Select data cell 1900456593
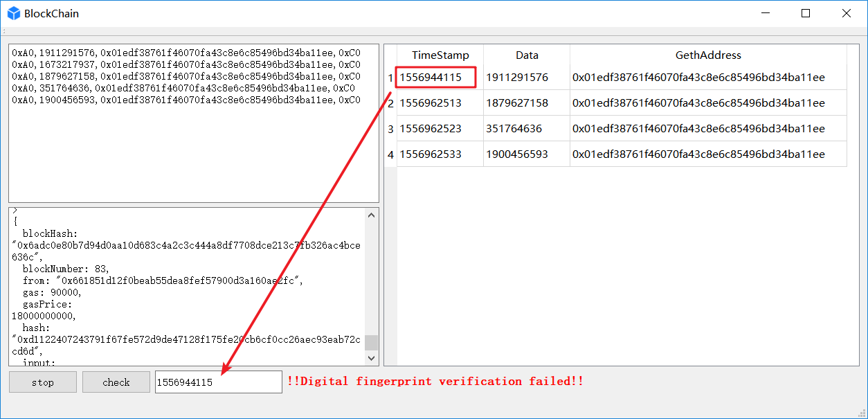Viewport: 868px width, 419px height. (527, 154)
